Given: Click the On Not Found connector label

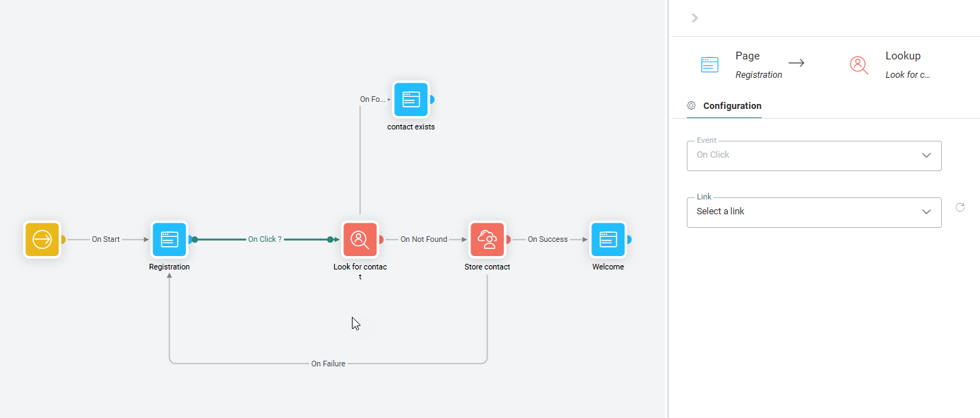Looking at the screenshot, I should coord(424,240).
